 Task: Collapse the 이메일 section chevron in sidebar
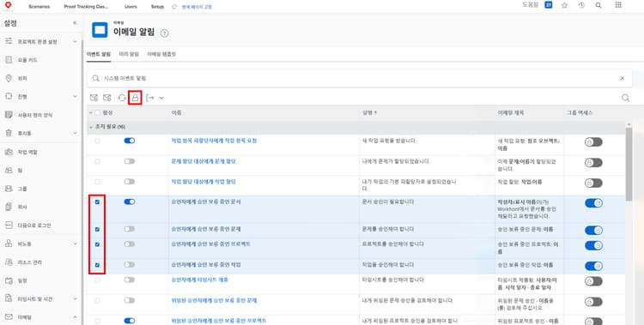point(75,317)
